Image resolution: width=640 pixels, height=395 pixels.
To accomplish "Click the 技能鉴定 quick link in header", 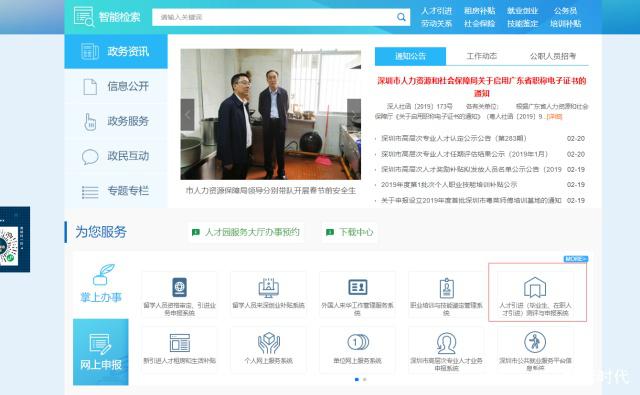I will click(x=522, y=24).
